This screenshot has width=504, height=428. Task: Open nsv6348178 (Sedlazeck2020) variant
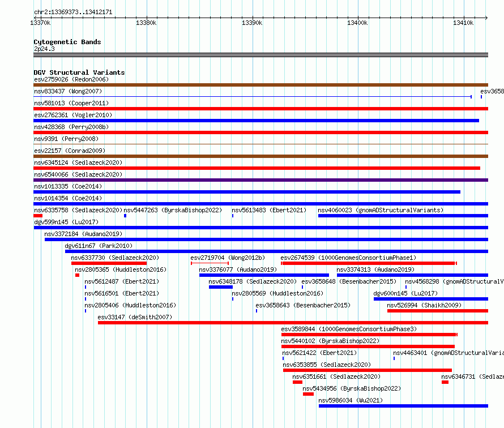tap(253, 281)
